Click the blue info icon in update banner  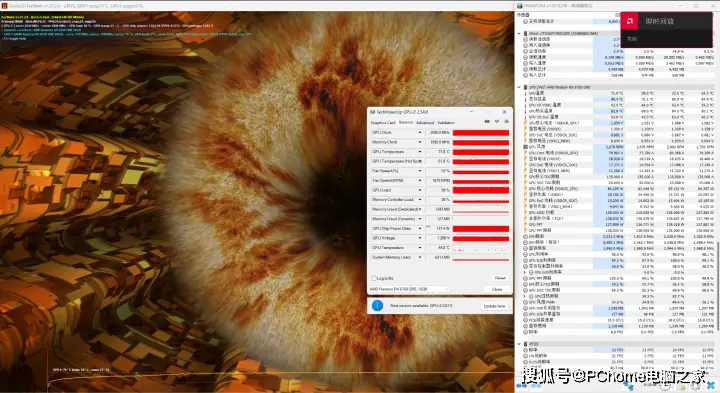[377, 305]
